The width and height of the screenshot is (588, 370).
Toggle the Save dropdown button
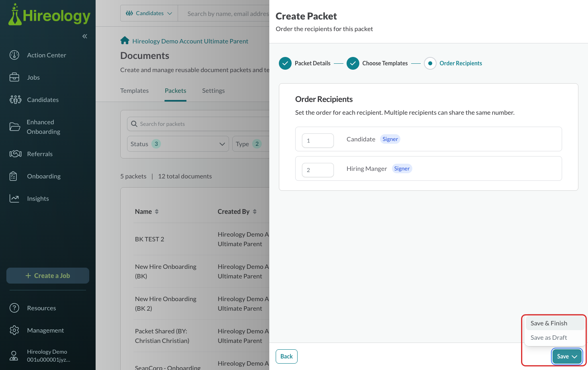(x=567, y=356)
